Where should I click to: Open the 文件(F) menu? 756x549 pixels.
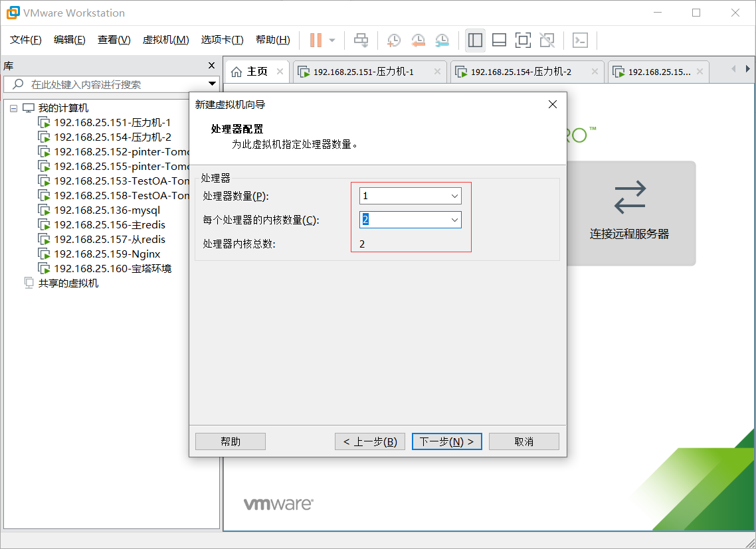coord(25,40)
